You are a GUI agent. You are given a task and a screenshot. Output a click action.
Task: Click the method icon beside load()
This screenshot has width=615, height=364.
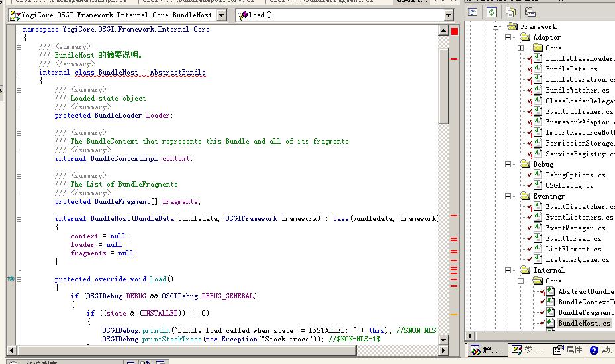pyautogui.click(x=242, y=15)
